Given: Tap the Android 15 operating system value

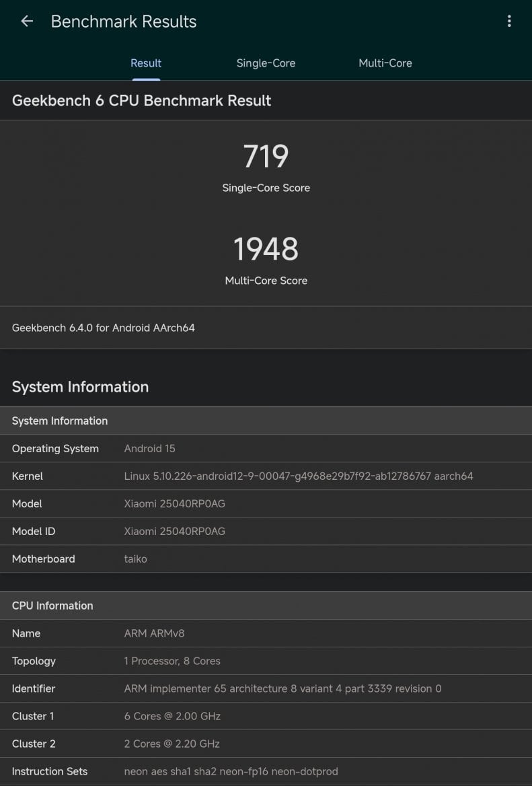Looking at the screenshot, I should (x=150, y=449).
